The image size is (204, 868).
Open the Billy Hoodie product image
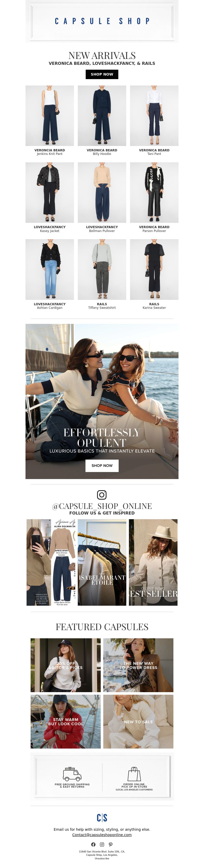pyautogui.click(x=102, y=116)
